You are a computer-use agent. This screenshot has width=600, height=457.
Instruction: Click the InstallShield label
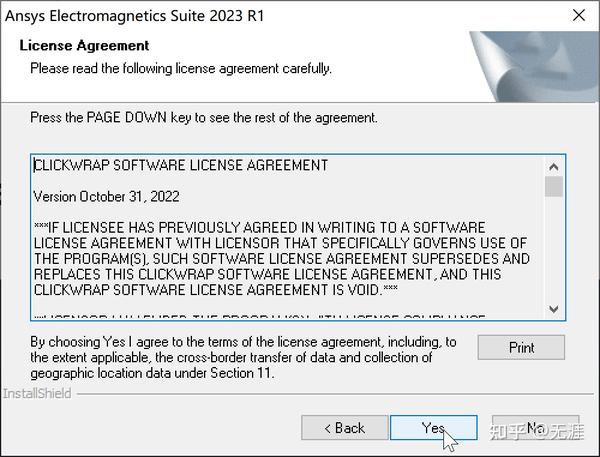point(37,393)
